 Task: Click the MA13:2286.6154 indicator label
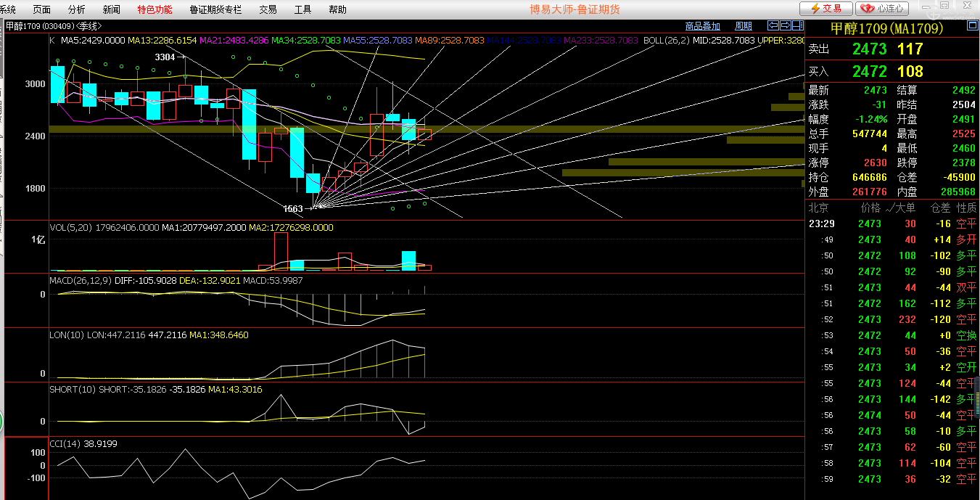[162, 40]
